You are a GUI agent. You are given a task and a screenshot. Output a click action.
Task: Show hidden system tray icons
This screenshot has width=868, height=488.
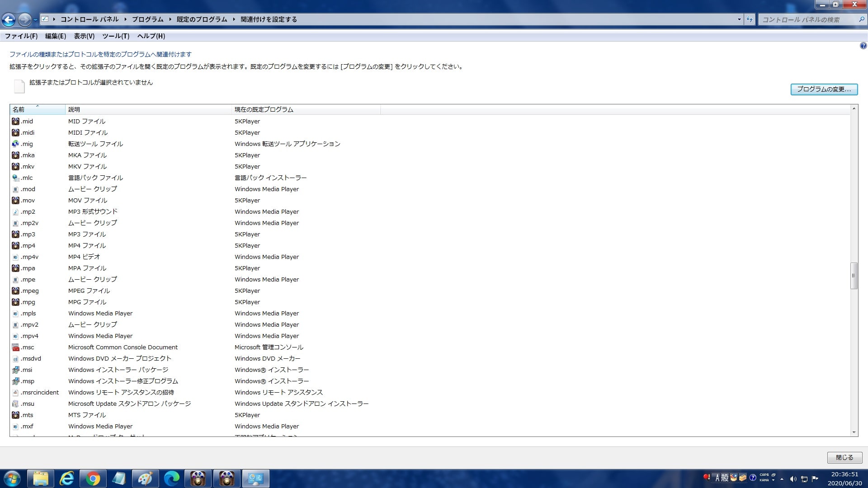tap(782, 479)
